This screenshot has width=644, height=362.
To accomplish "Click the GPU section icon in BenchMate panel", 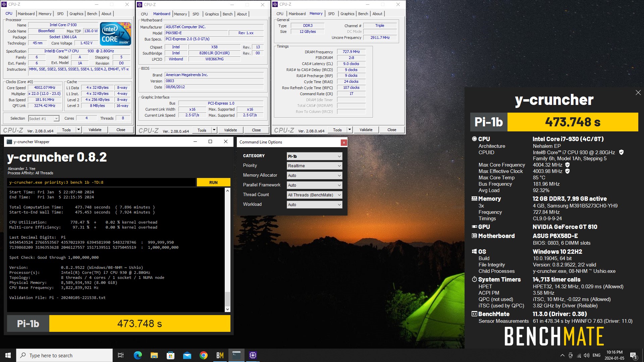I will click(x=474, y=227).
